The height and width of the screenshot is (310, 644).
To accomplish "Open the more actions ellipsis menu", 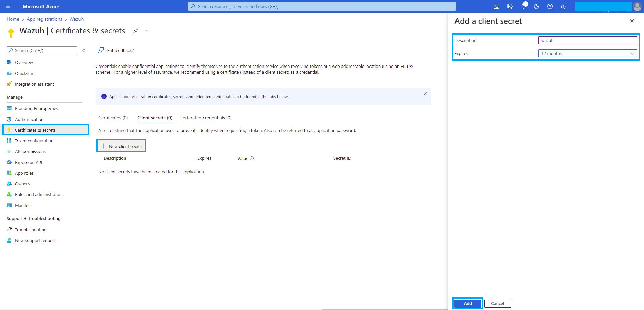I will click(146, 30).
